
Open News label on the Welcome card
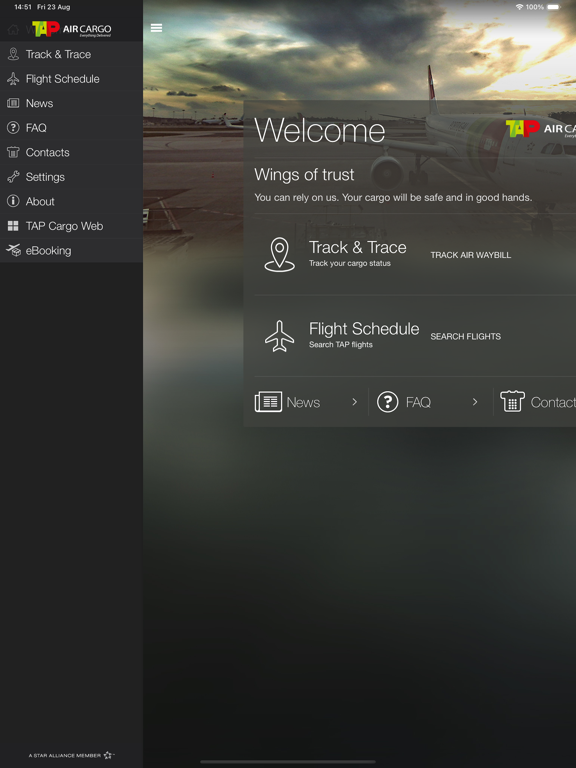click(303, 402)
